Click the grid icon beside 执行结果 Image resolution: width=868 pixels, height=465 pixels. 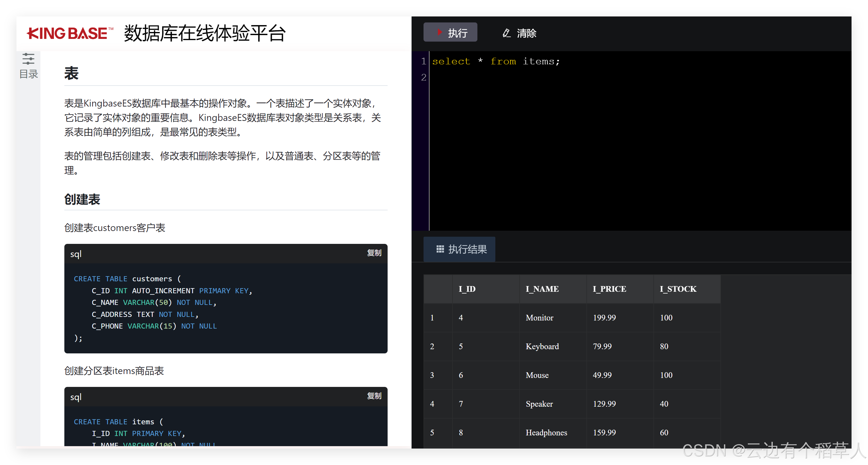440,249
